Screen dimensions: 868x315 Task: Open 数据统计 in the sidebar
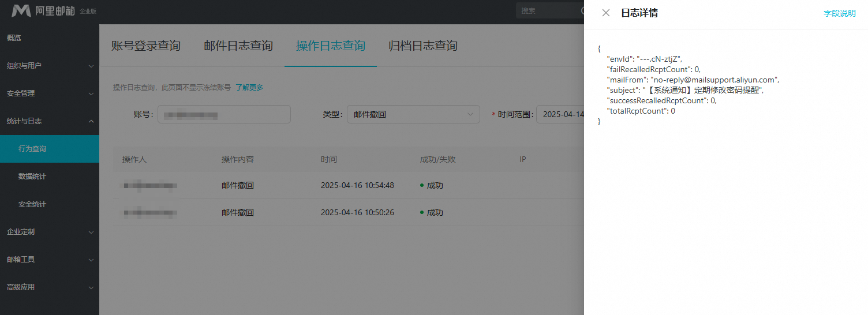(x=32, y=177)
